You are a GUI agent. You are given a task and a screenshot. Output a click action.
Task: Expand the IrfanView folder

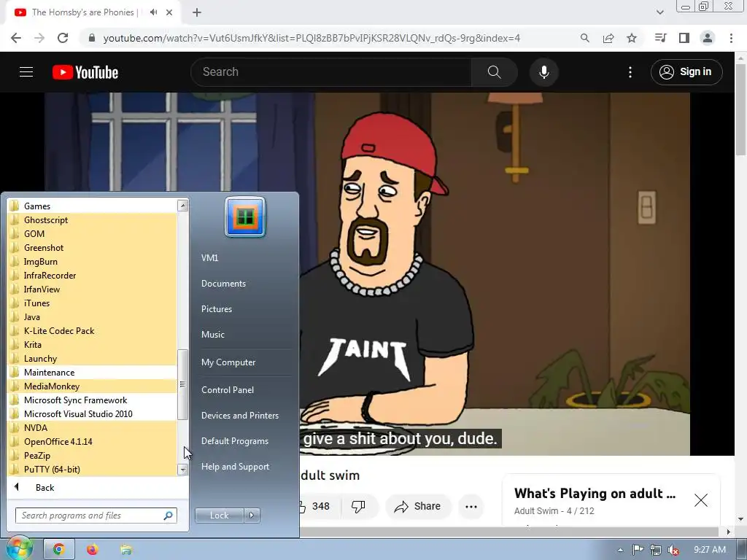point(93,289)
